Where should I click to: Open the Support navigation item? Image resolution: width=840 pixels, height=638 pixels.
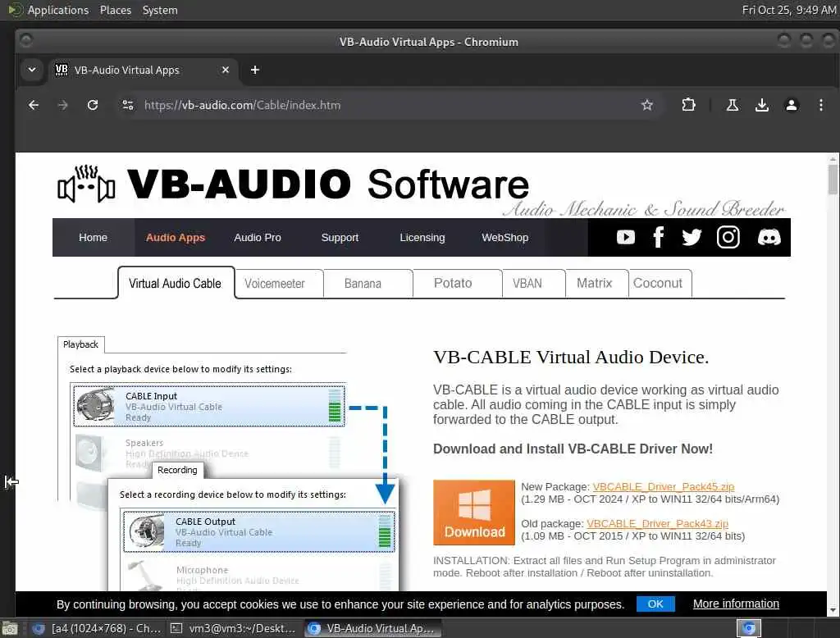click(x=340, y=237)
